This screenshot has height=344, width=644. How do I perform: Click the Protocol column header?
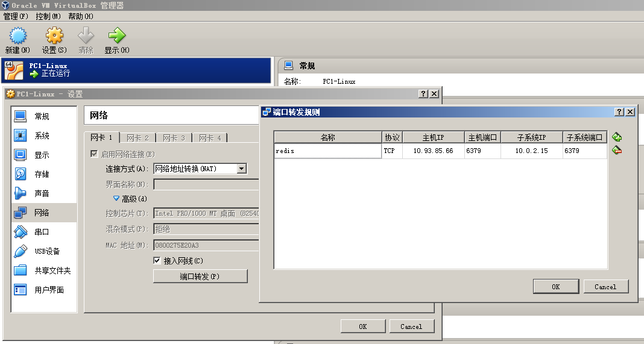pyautogui.click(x=392, y=137)
